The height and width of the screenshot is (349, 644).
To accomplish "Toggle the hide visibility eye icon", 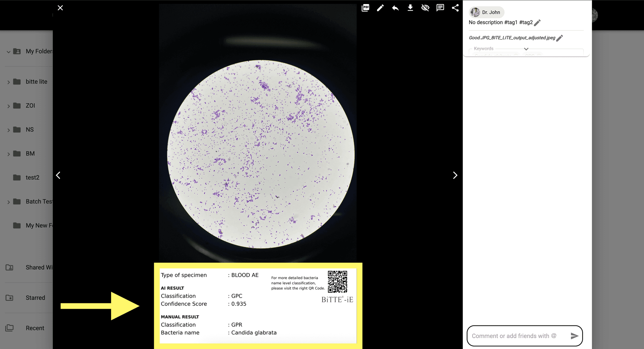I will coord(425,8).
